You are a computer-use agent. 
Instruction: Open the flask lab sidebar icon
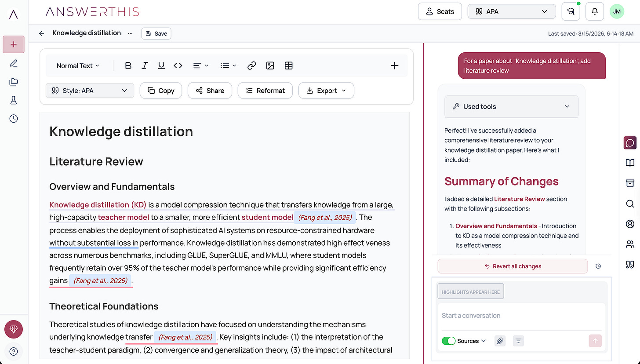(x=14, y=100)
